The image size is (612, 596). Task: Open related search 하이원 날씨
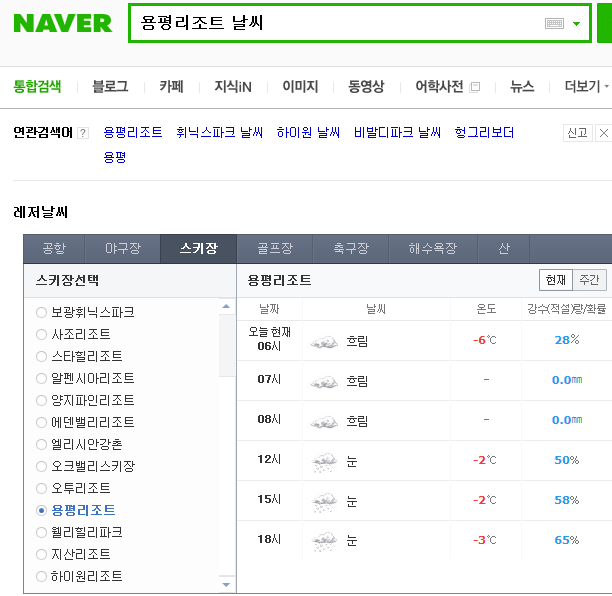pyautogui.click(x=308, y=132)
